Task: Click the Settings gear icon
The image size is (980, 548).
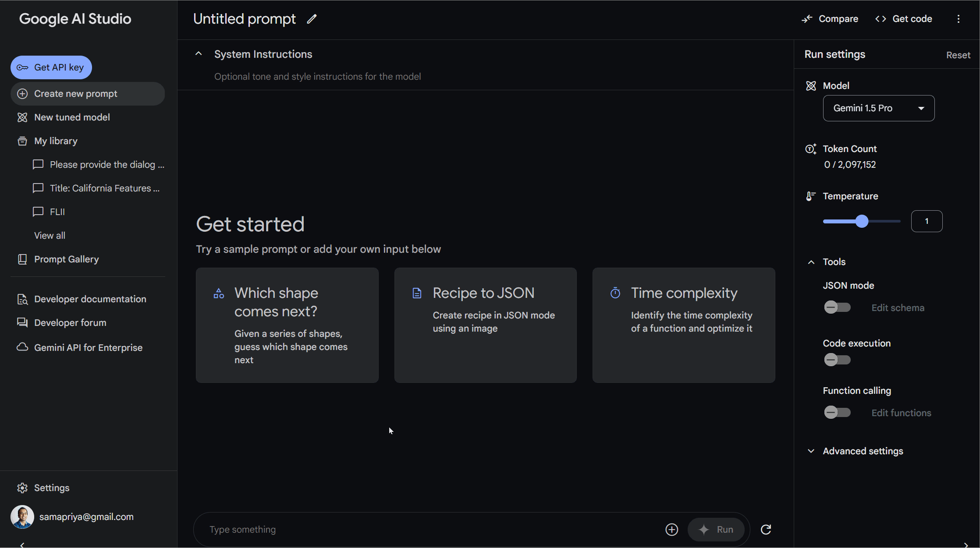Action: (x=22, y=488)
